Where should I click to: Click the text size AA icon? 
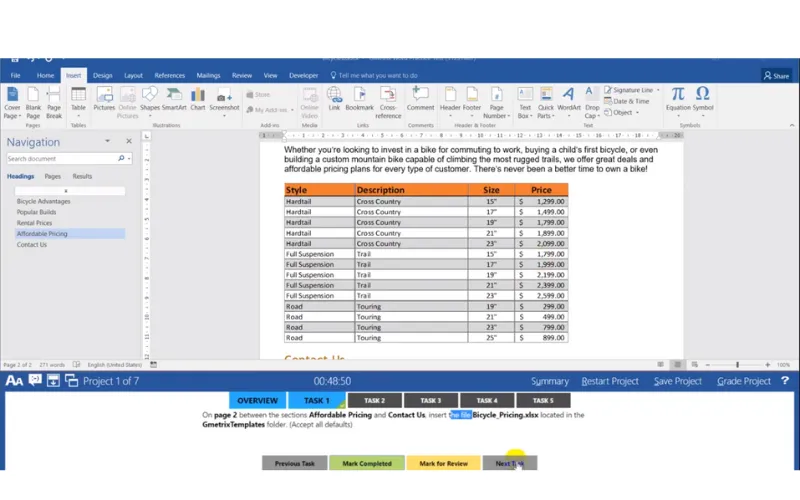(x=14, y=381)
